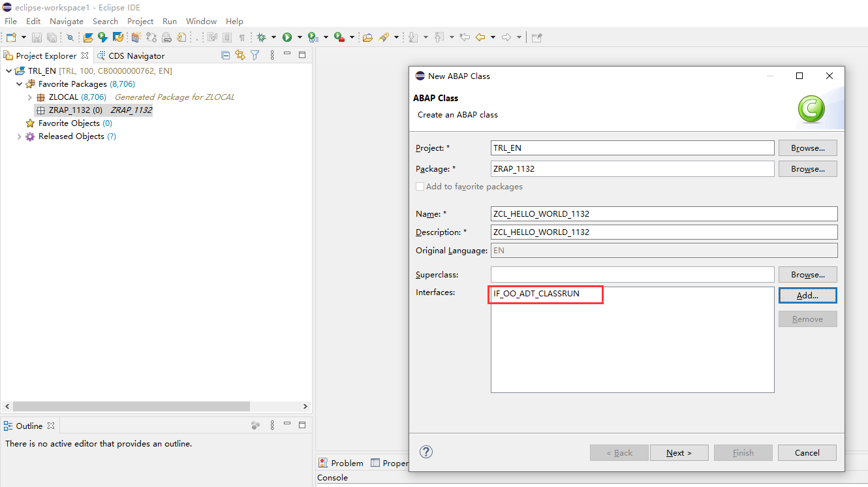Open the New wizard toolbar icon
The width and height of the screenshot is (868, 487).
click(10, 37)
